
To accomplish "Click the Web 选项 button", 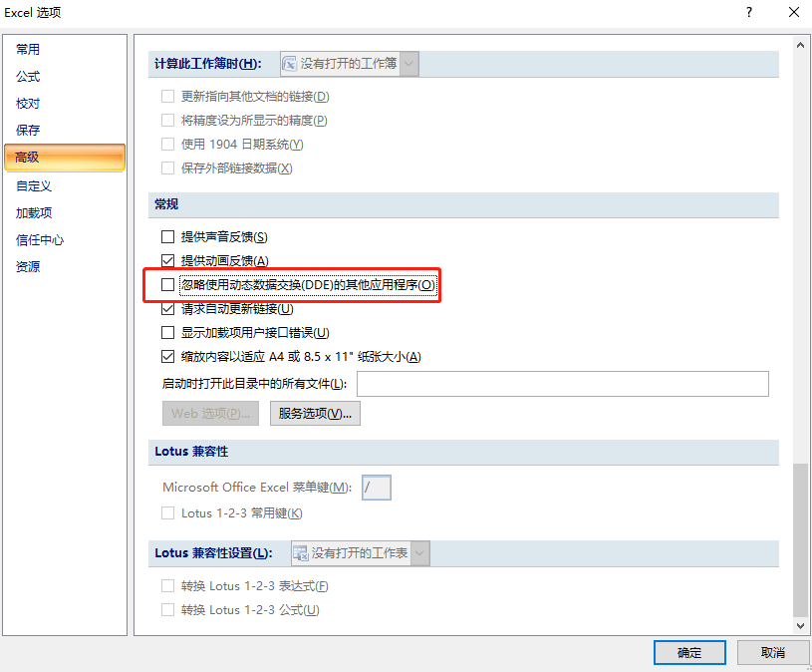I will [211, 414].
